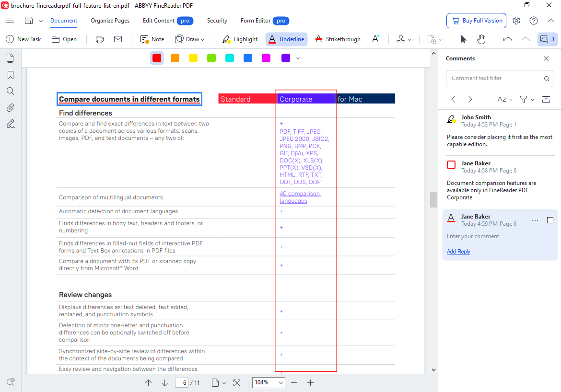Open the Attachments paperclip panel
This screenshot has width=561, height=392.
click(x=11, y=108)
